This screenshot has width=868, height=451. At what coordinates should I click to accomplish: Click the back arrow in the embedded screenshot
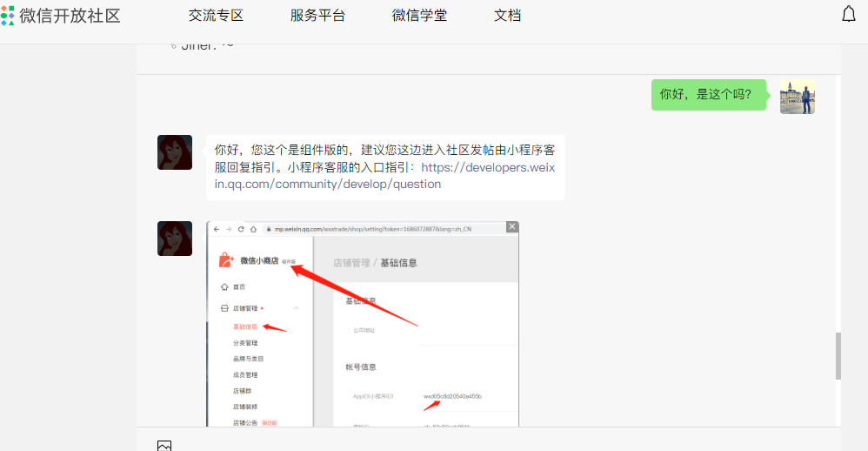(217, 229)
